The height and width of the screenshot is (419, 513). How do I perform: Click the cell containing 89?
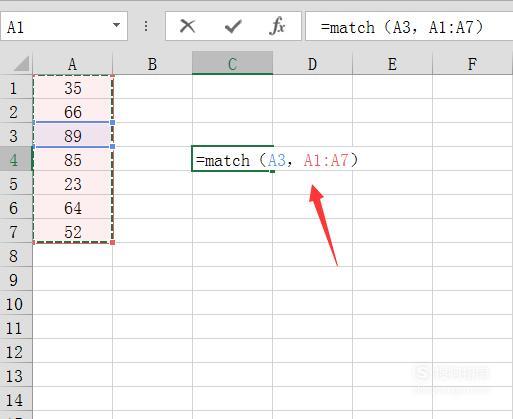tap(73, 136)
